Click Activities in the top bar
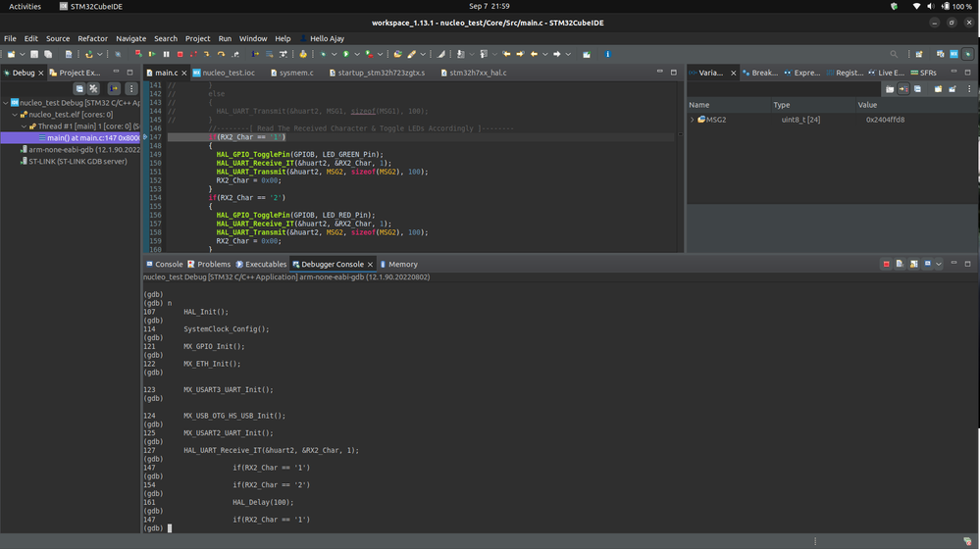 (x=25, y=6)
